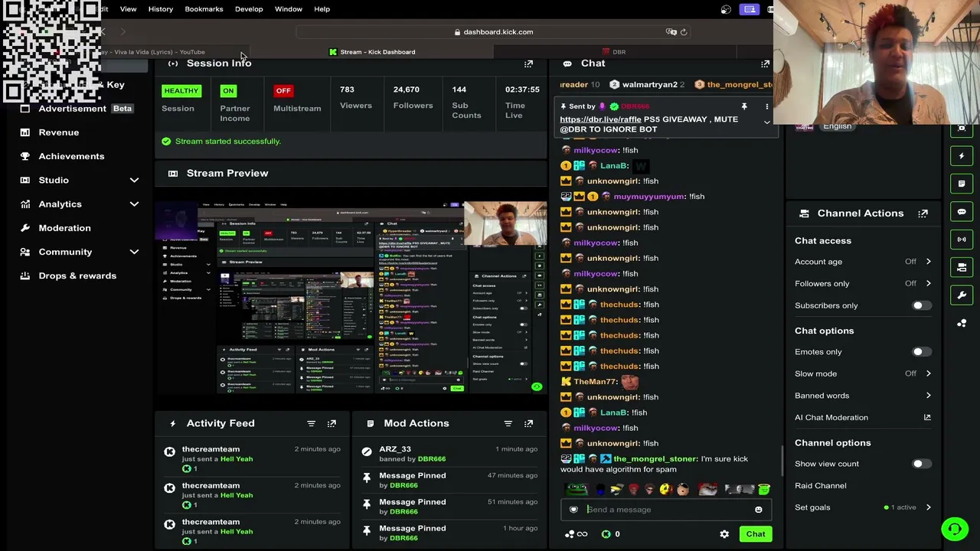Open the Bookmarks menu
This screenshot has width=980, height=551.
pyautogui.click(x=204, y=9)
